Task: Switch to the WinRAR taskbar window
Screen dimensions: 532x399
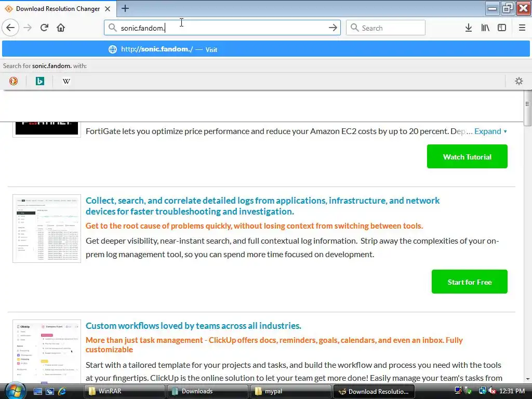Action: click(125, 391)
